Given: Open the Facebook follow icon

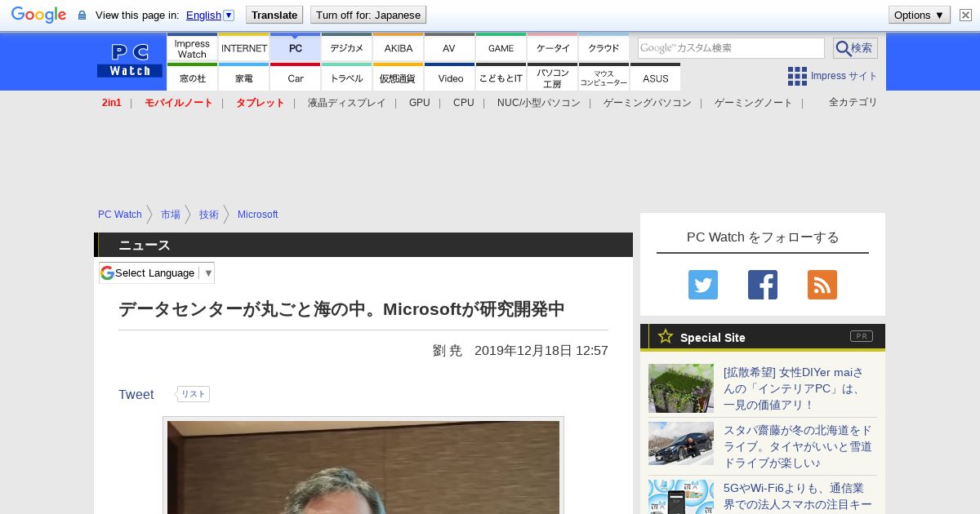Looking at the screenshot, I should [763, 285].
